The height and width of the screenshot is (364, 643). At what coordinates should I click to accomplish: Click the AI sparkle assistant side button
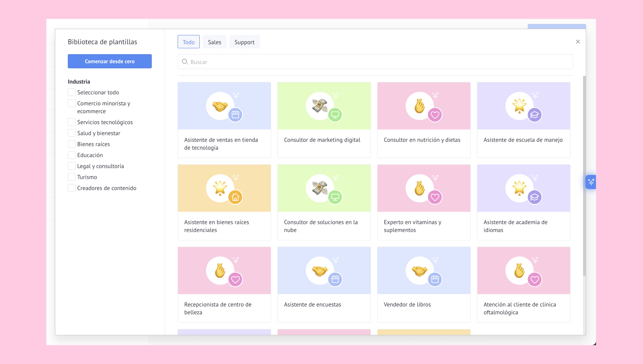pyautogui.click(x=591, y=182)
